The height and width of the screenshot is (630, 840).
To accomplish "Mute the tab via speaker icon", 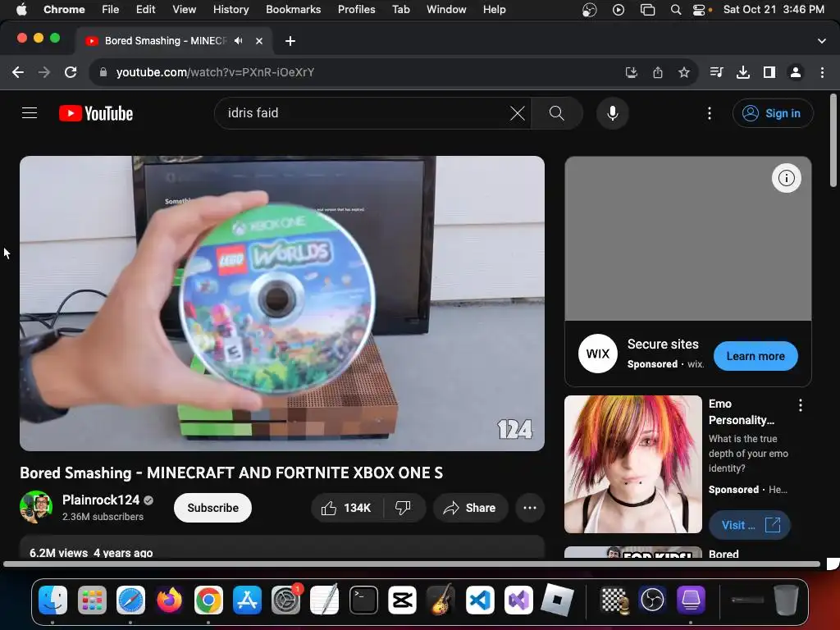I will (x=239, y=41).
